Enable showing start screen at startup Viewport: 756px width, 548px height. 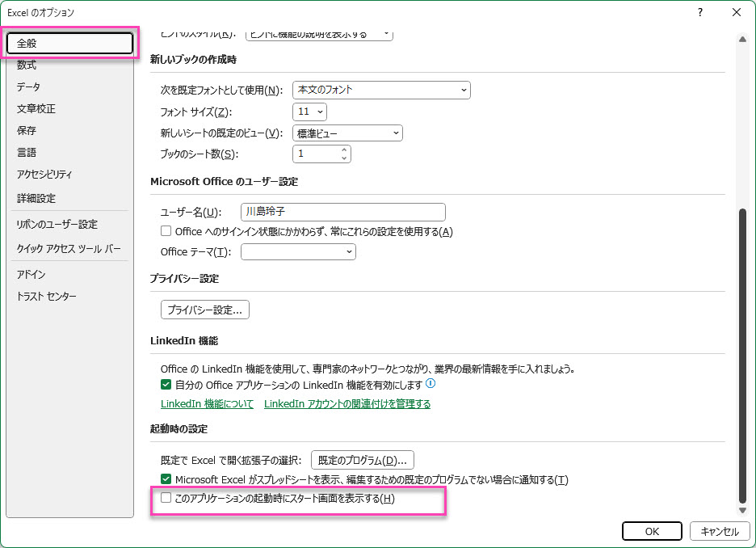coord(166,499)
